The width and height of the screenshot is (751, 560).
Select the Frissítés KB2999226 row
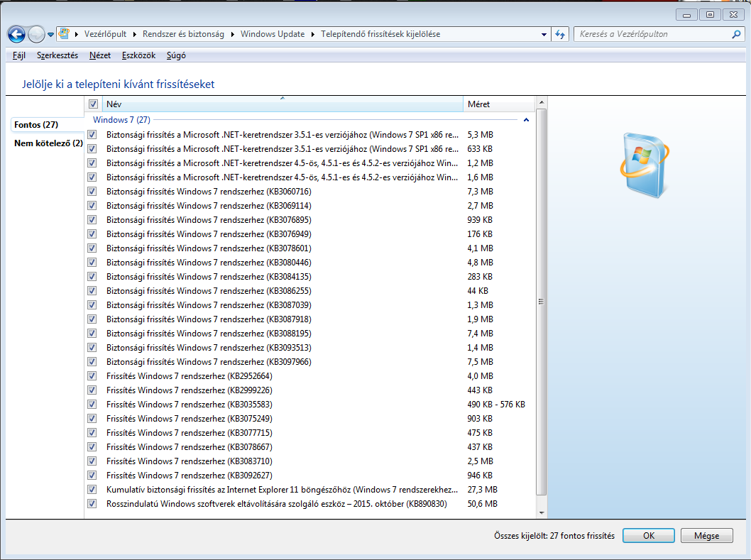tap(309, 390)
